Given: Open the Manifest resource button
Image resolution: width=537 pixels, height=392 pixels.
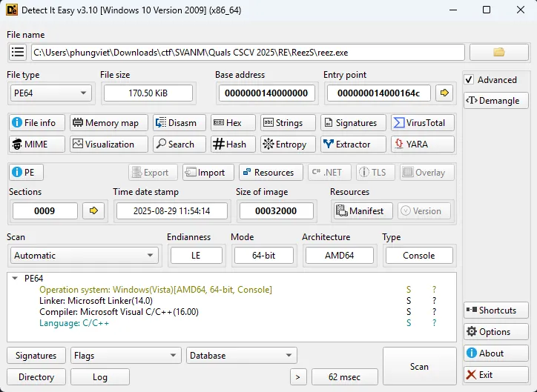Looking at the screenshot, I should 363,211.
